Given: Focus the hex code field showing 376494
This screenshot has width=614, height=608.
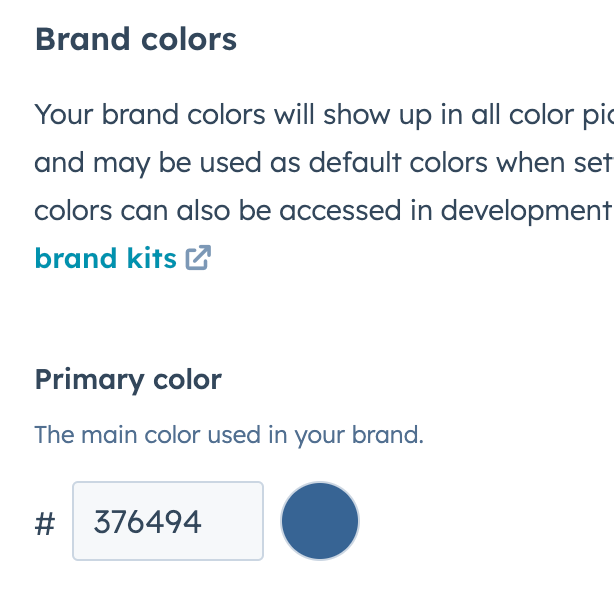Looking at the screenshot, I should coord(167,521).
